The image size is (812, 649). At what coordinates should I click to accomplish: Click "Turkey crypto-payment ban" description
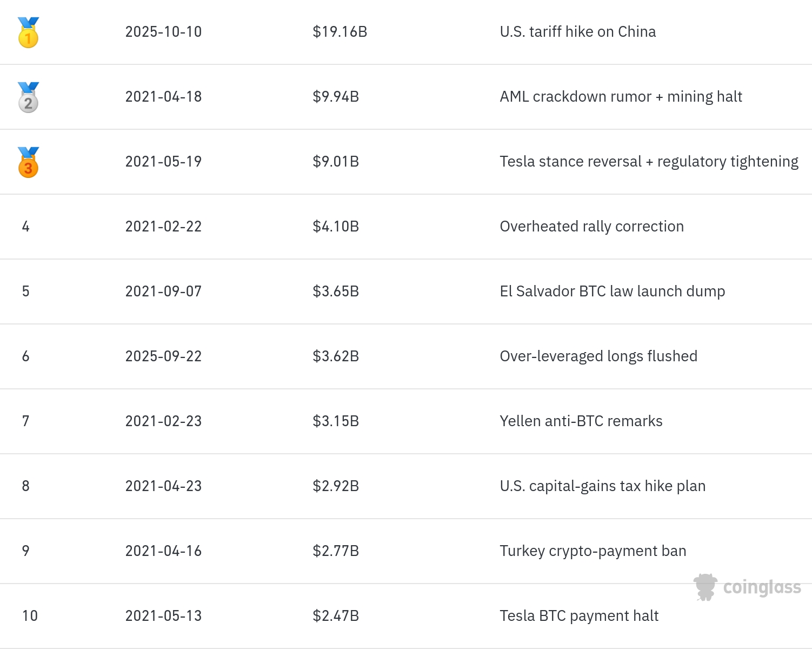point(593,551)
